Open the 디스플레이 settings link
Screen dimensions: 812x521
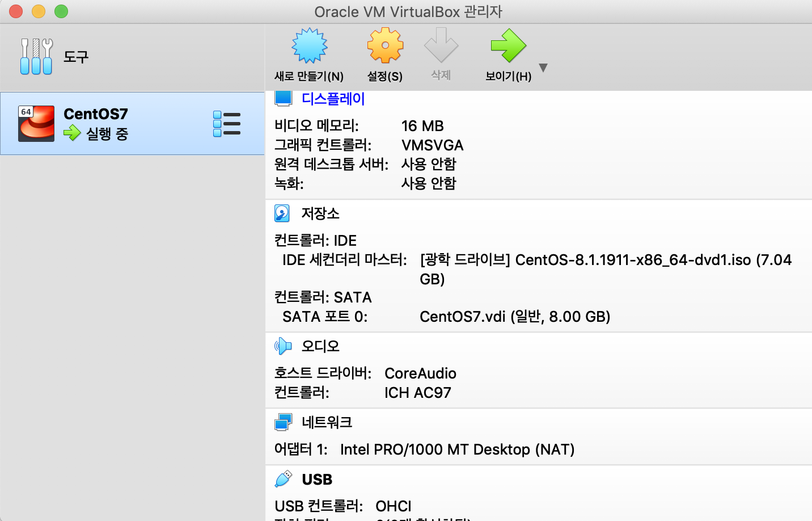[333, 99]
